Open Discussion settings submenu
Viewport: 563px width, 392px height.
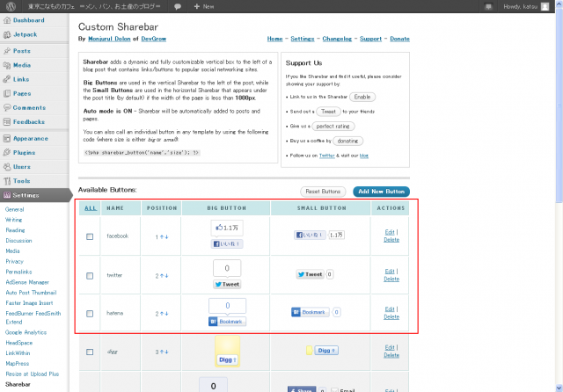click(18, 241)
